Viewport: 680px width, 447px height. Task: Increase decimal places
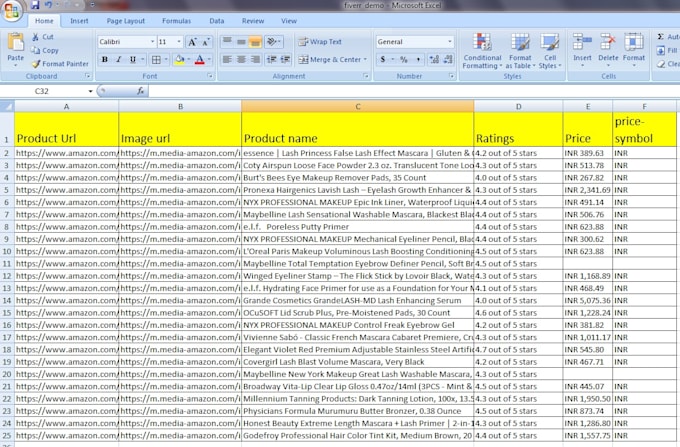tap(434, 59)
